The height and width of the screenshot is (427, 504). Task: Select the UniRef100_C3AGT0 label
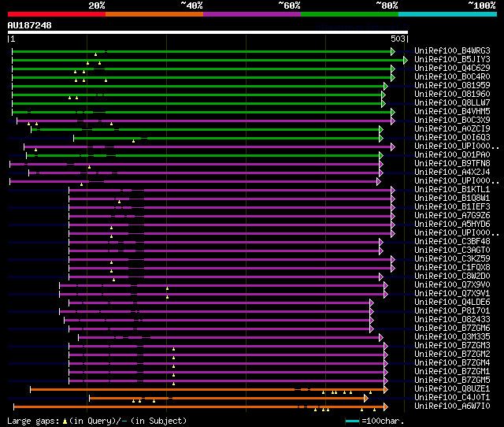pos(452,251)
